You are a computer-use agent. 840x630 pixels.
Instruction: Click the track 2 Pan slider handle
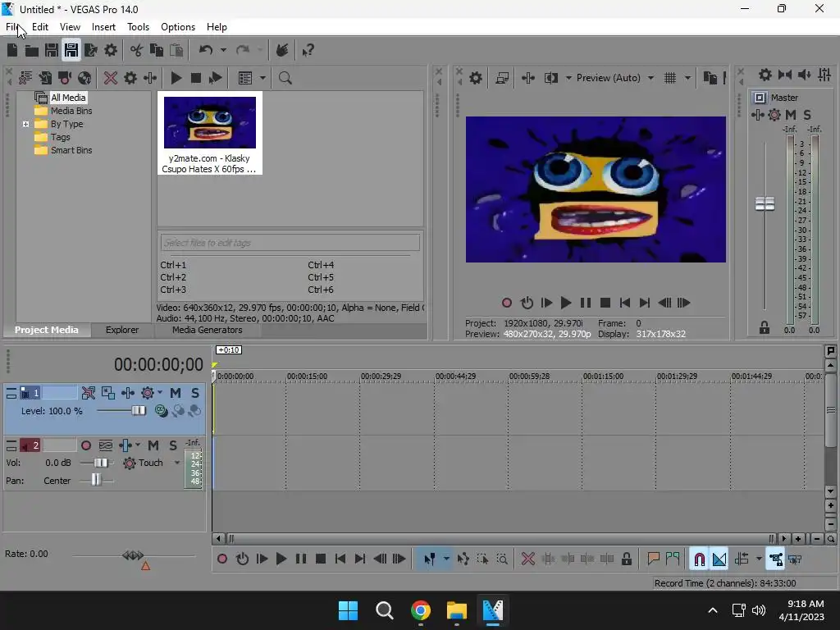(96, 480)
